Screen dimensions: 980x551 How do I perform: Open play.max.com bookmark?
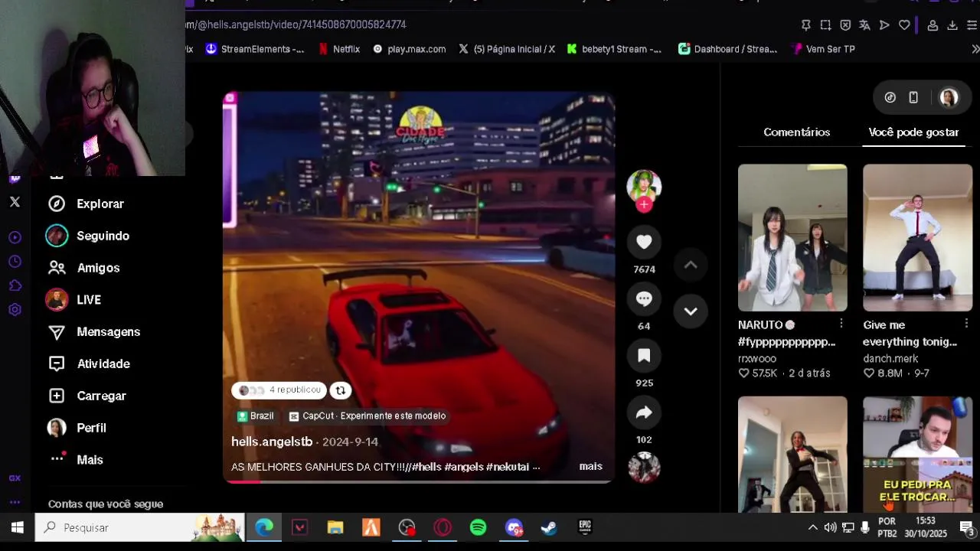tap(409, 49)
